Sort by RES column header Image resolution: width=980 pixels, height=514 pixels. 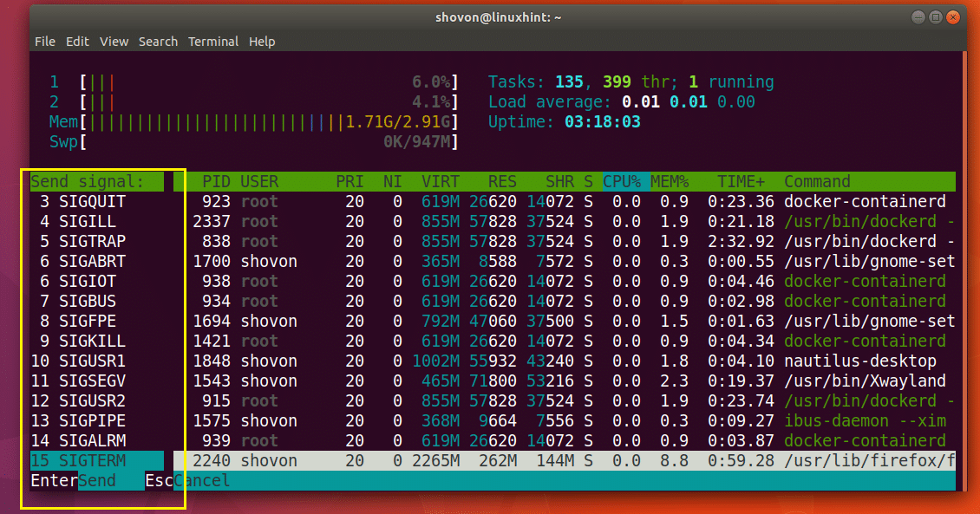(x=502, y=182)
